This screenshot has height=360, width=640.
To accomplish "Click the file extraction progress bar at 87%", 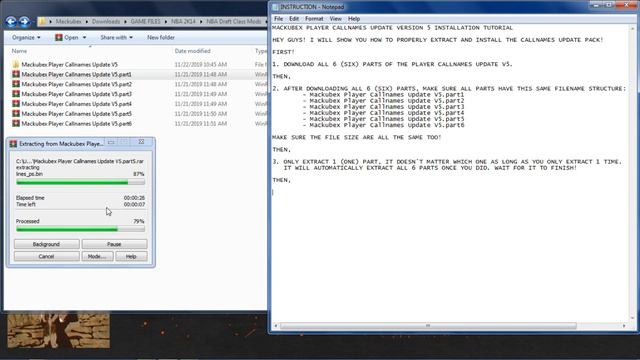I will (80, 182).
